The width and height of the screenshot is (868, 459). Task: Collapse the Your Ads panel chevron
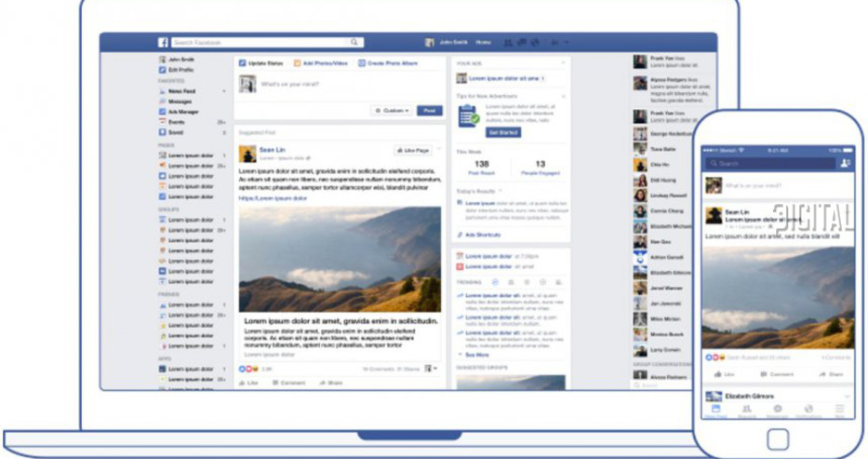tap(563, 63)
